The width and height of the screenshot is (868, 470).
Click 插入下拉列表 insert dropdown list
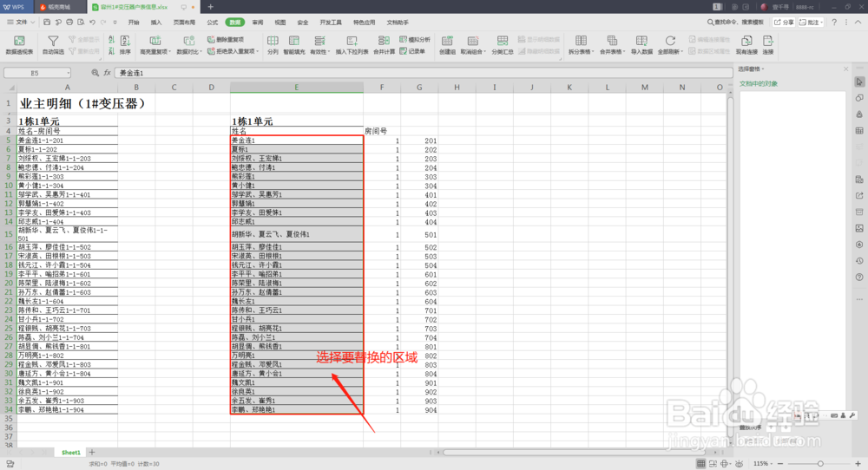pos(352,45)
